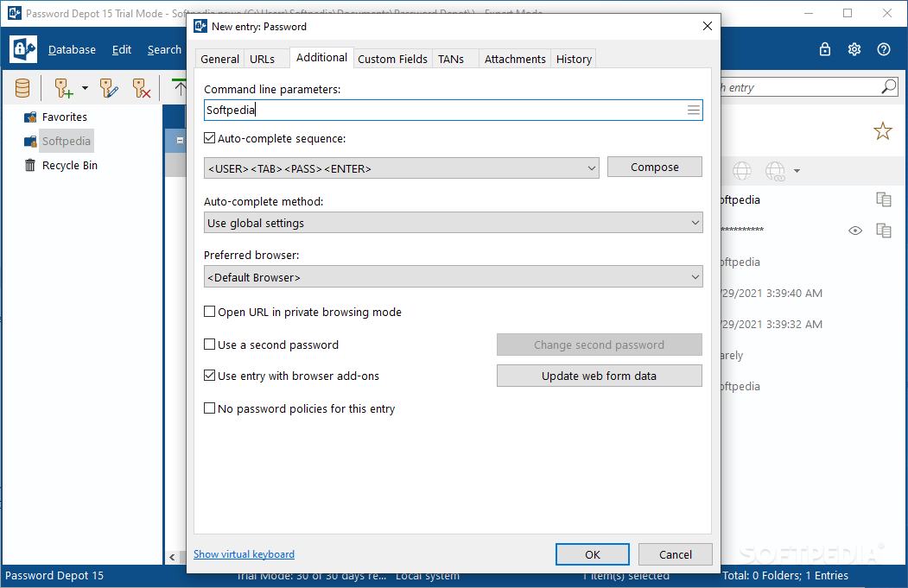Click menu lines icon in command field
The width and height of the screenshot is (908, 588).
coord(694,110)
